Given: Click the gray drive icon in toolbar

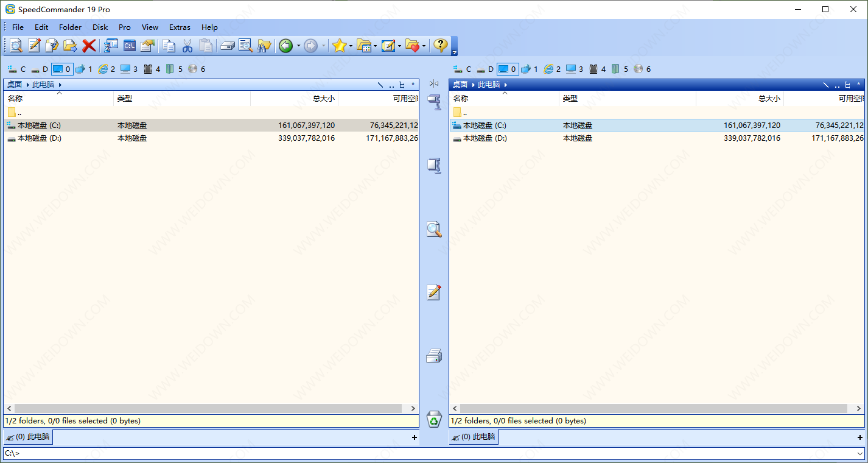Looking at the screenshot, I should tap(228, 46).
